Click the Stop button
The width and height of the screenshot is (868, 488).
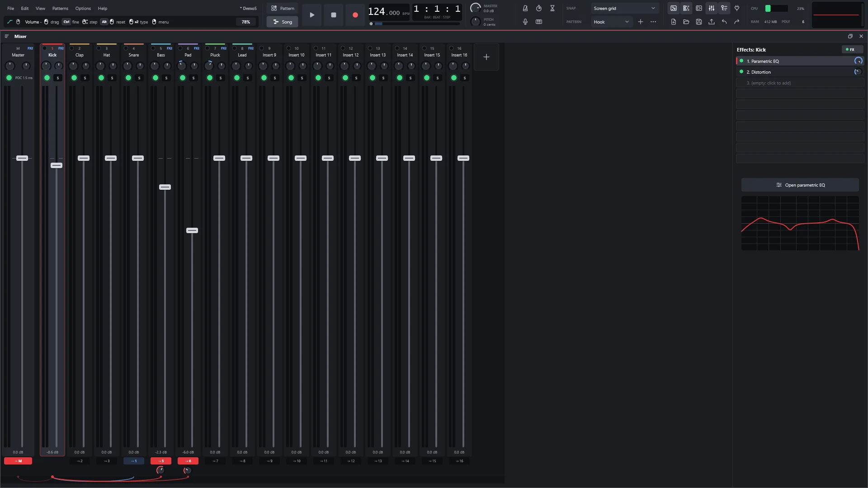[334, 15]
